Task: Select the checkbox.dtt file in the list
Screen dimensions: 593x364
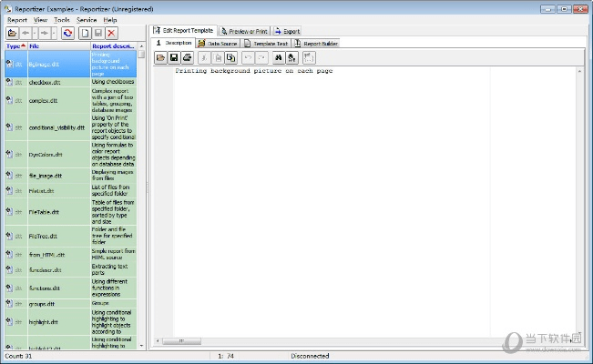Action: (x=45, y=82)
